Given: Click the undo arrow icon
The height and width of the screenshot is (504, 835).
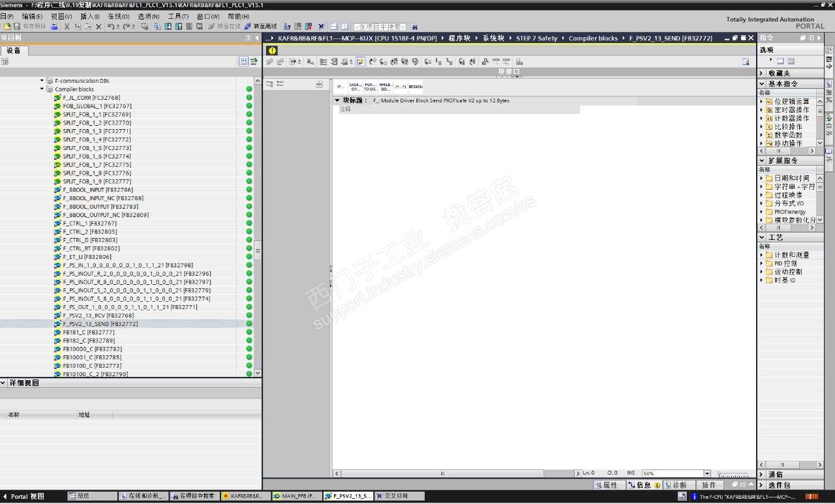Looking at the screenshot, I should pos(112,27).
